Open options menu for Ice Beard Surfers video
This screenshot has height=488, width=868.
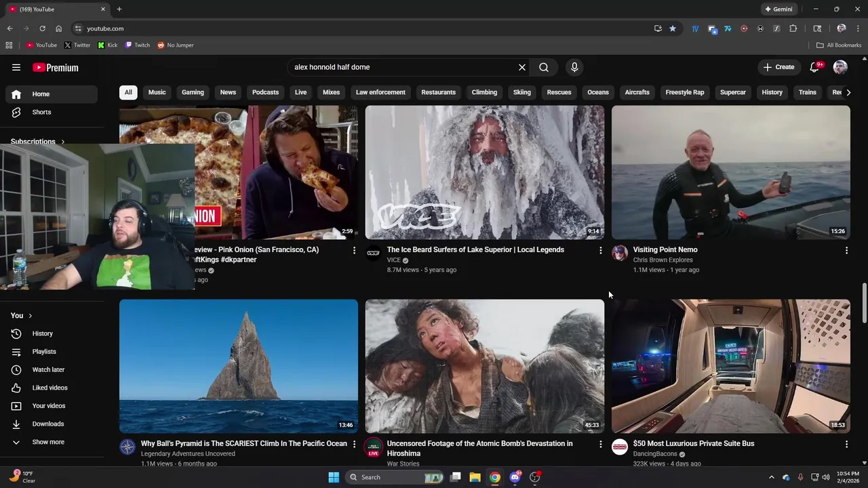[x=600, y=251]
